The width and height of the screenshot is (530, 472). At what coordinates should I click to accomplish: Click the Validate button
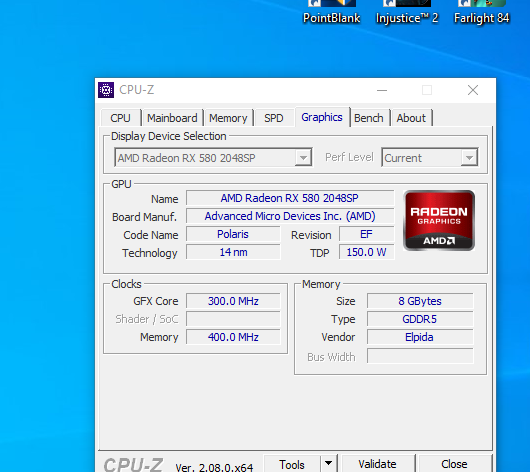click(378, 464)
